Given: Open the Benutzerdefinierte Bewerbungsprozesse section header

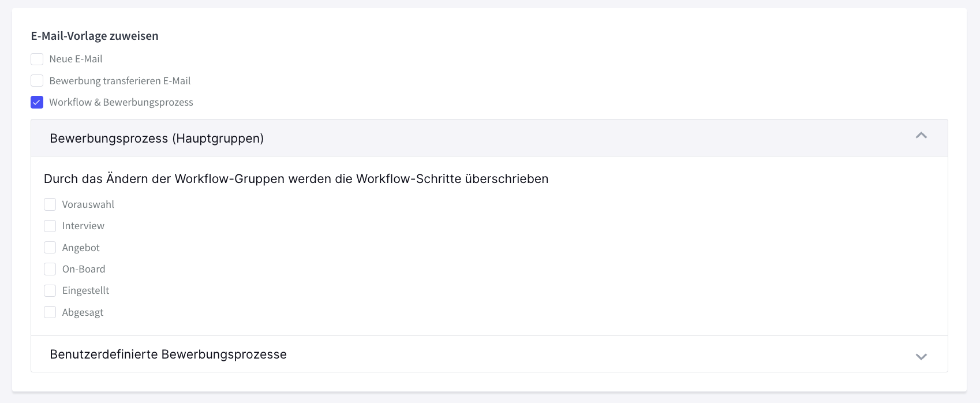Looking at the screenshot, I should click(x=168, y=355).
